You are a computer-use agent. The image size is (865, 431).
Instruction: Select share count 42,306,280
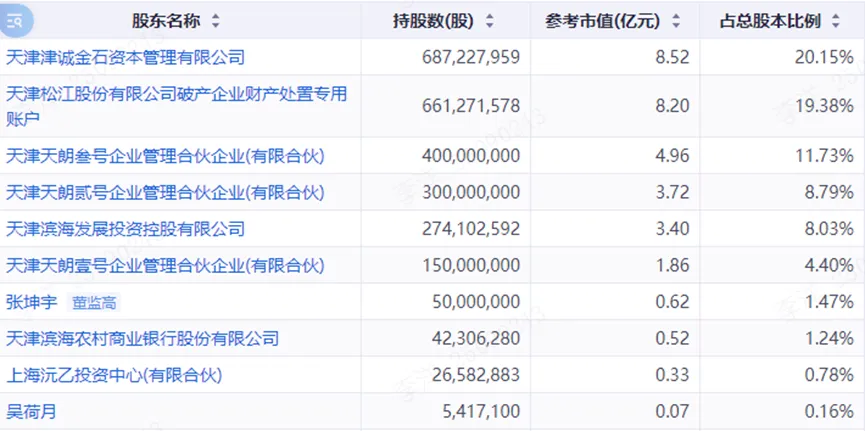pyautogui.click(x=478, y=338)
